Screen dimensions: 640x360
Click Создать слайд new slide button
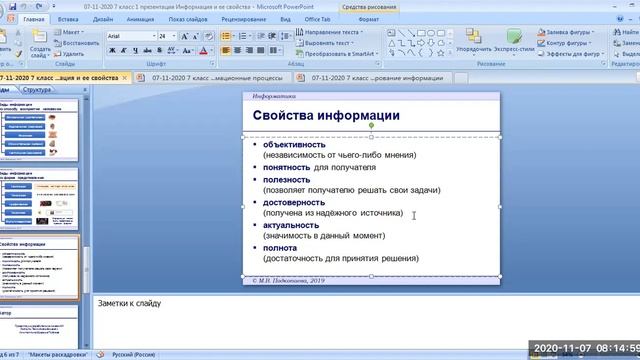(40, 43)
